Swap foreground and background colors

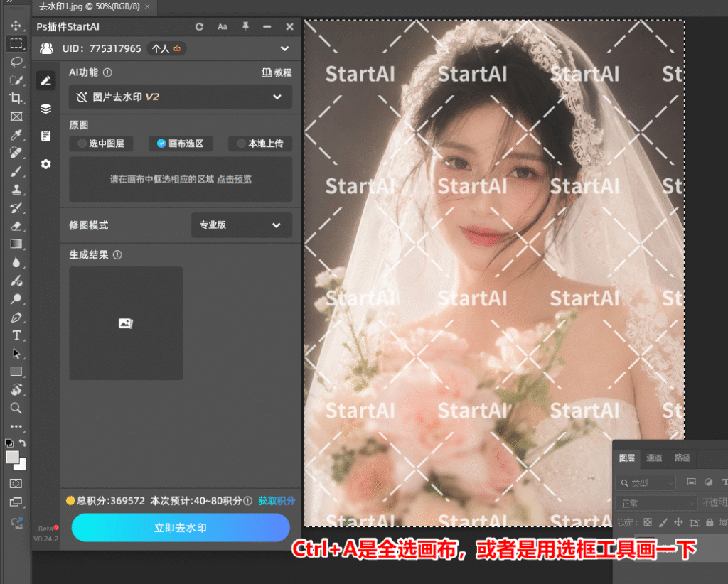(22, 443)
